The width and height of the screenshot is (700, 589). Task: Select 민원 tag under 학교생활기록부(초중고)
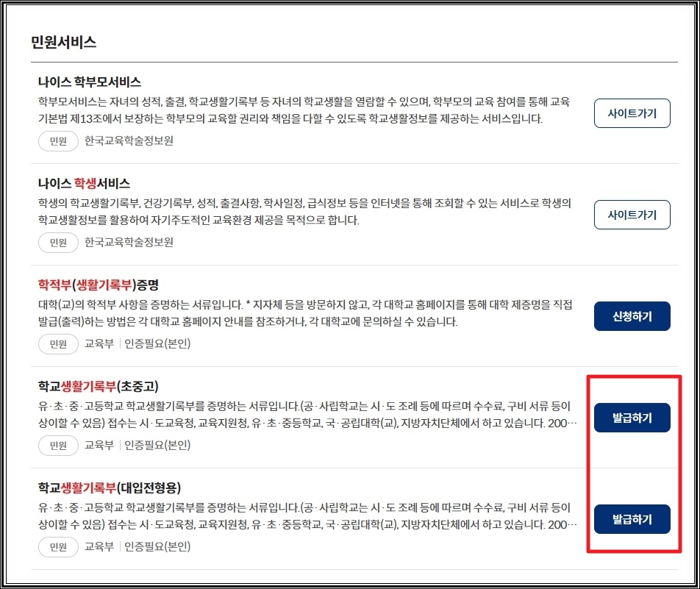click(x=58, y=445)
